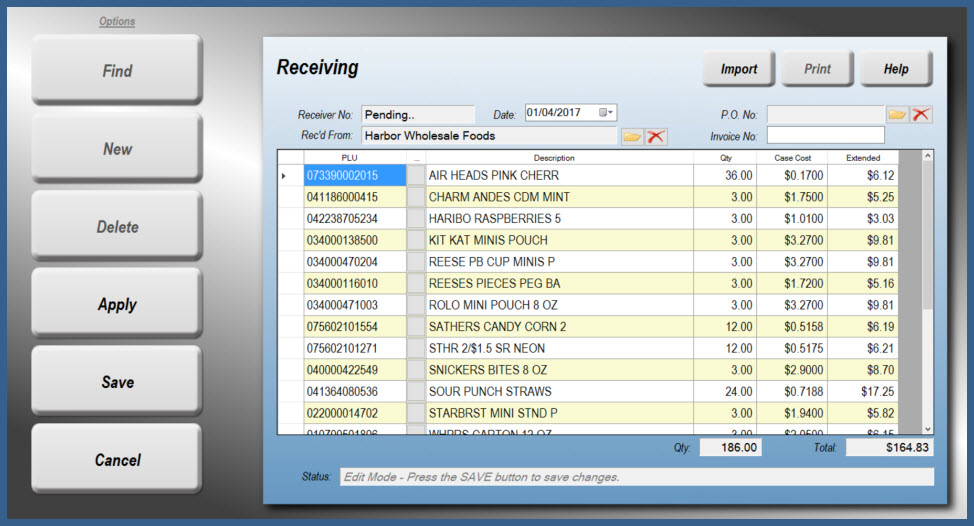Click the Print button

tap(817, 68)
